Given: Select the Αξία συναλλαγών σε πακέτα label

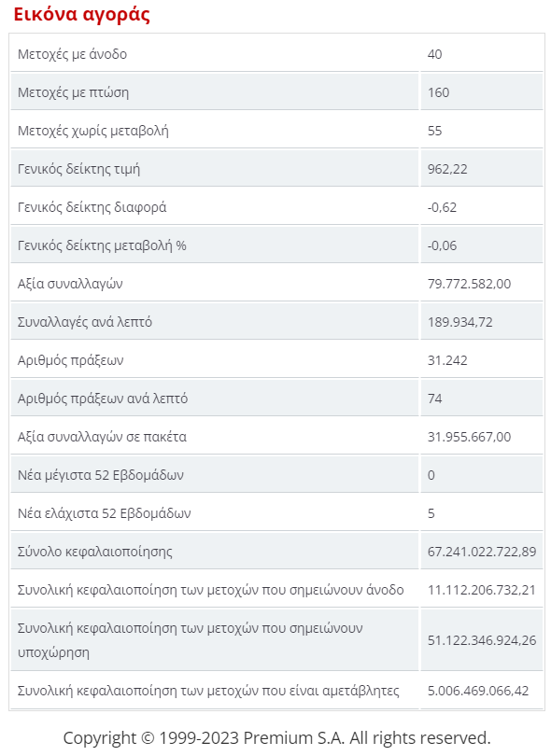Looking at the screenshot, I should coord(103,437).
